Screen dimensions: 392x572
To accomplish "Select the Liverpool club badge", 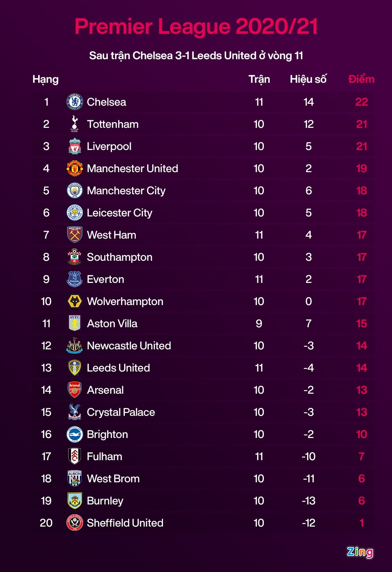I will tap(75, 146).
